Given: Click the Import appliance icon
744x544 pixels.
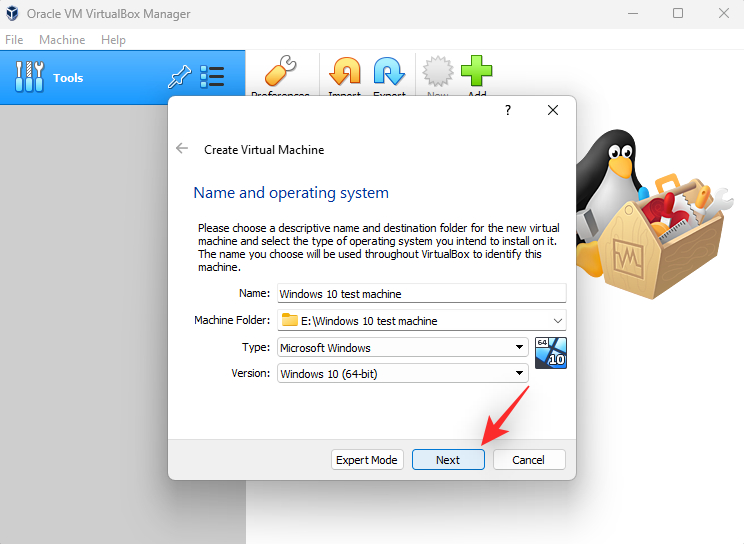Looking at the screenshot, I should pyautogui.click(x=345, y=74).
